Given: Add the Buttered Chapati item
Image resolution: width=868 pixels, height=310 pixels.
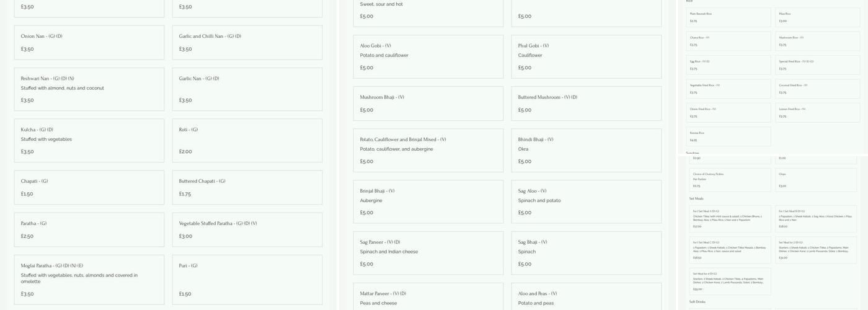Looking at the screenshot, I should pos(247,187).
